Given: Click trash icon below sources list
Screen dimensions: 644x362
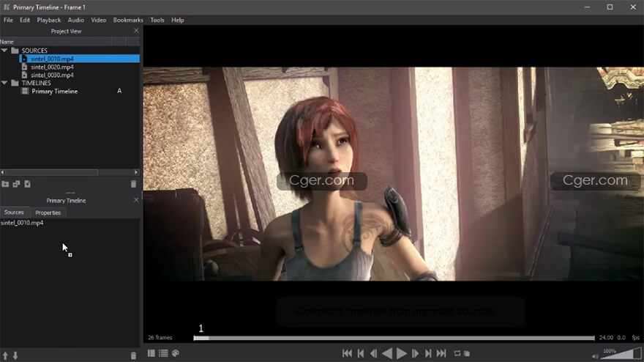Looking at the screenshot, I should click(x=133, y=356).
